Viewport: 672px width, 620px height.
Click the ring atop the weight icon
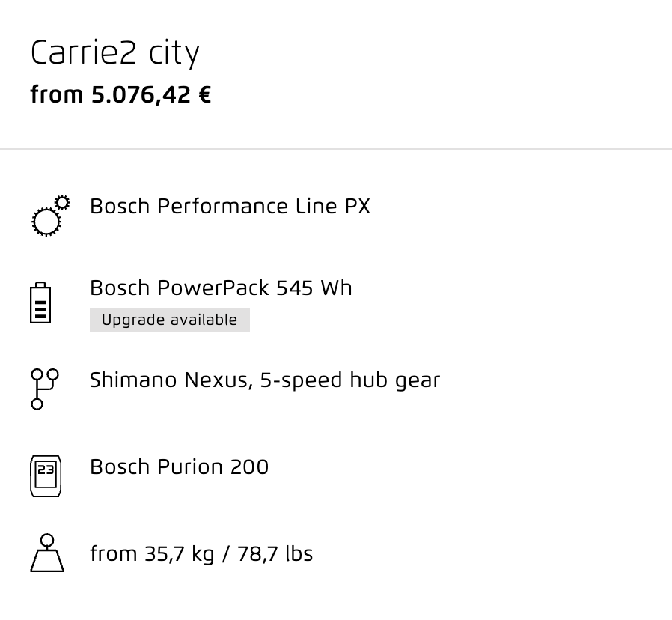[x=47, y=540]
